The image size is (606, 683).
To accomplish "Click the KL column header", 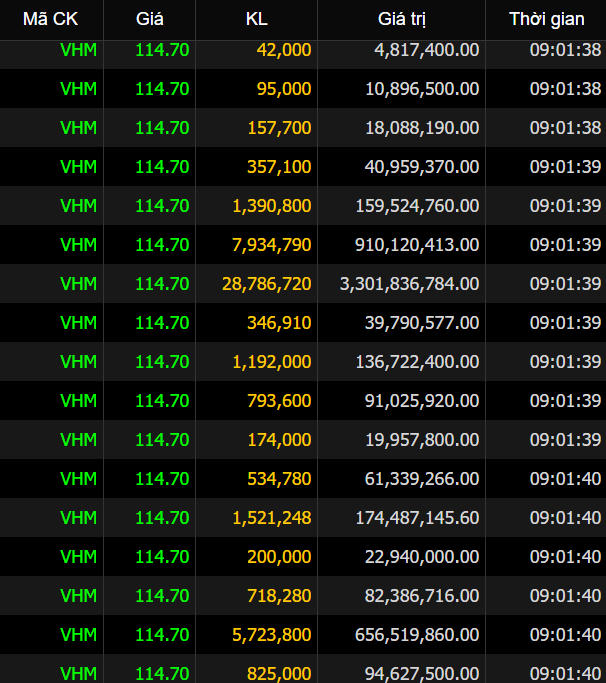I will coord(257,19).
